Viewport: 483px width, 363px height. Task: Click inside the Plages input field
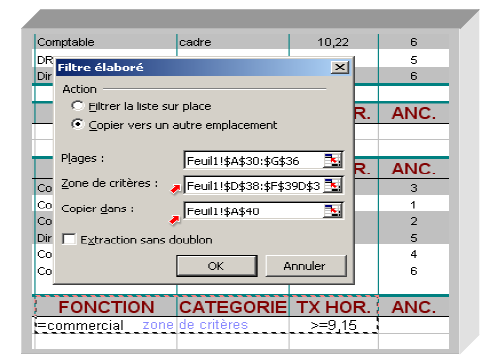coord(254,161)
